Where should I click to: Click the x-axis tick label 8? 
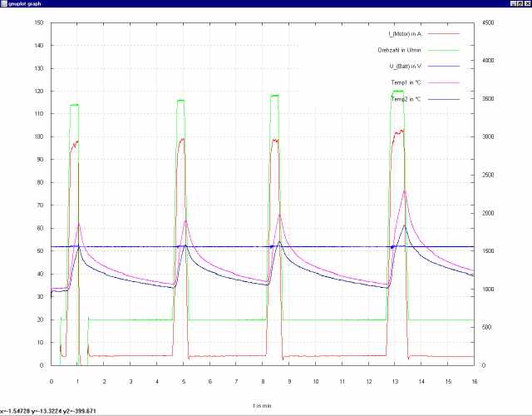pos(263,382)
